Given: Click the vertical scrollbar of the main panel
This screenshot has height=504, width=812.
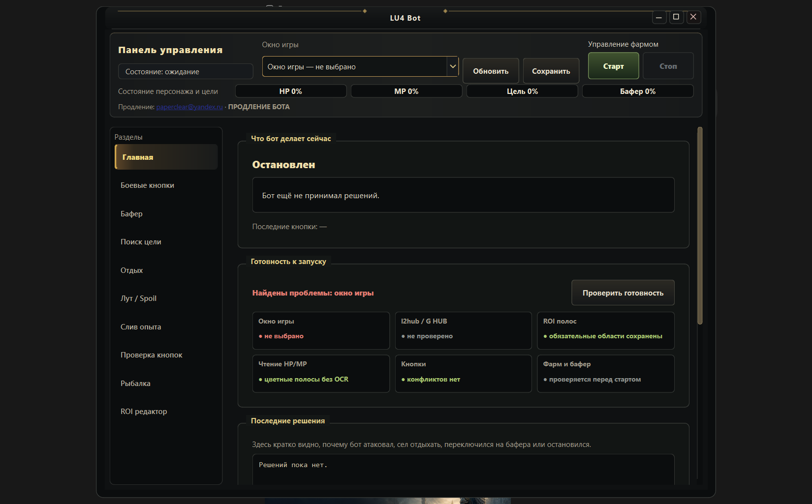Looking at the screenshot, I should (700, 226).
